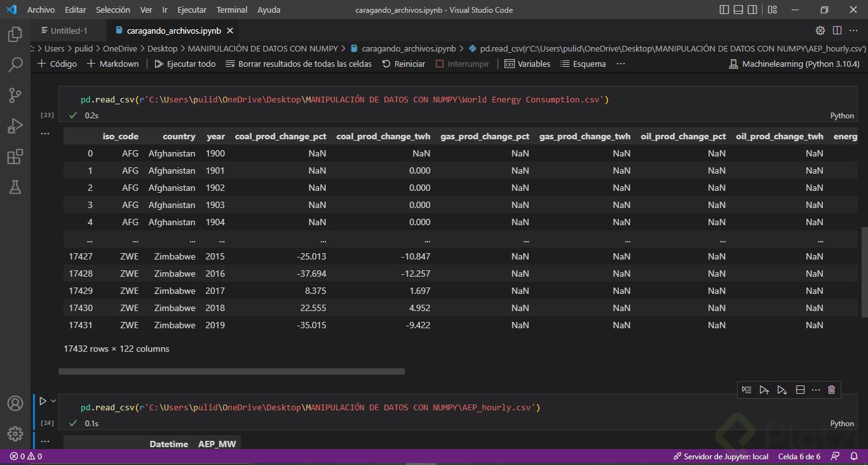
Task: Open the Testing flask view
Action: [15, 187]
